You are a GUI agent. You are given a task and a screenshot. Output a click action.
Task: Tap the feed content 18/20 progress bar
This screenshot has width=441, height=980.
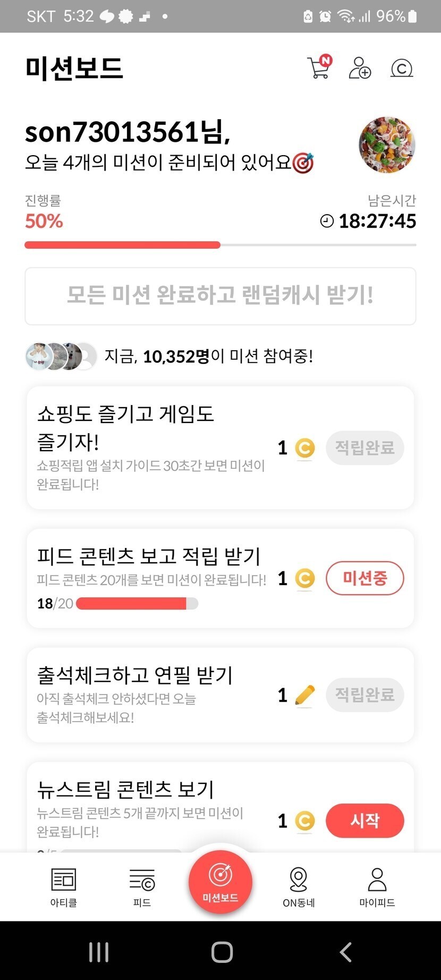137,604
